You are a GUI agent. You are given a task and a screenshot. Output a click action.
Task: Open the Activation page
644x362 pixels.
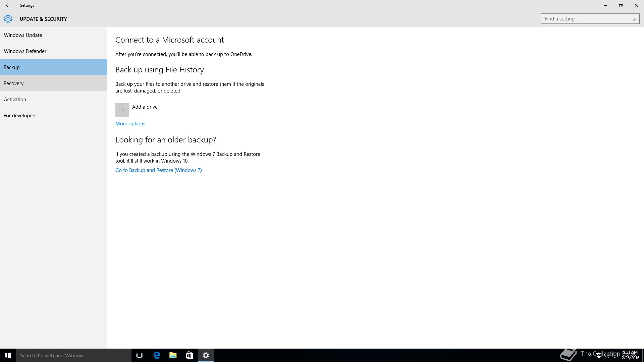point(54,99)
